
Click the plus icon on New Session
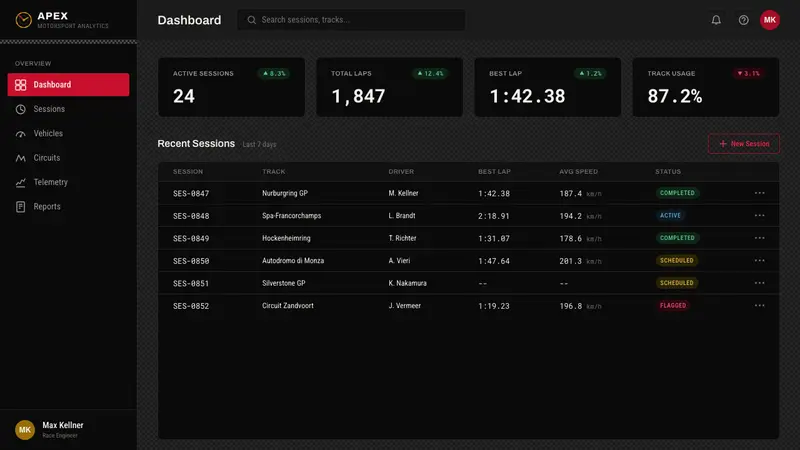pos(722,144)
